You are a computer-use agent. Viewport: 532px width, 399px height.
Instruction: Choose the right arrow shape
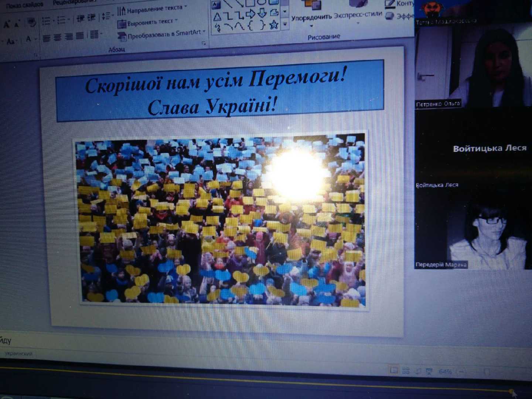[x=250, y=14]
